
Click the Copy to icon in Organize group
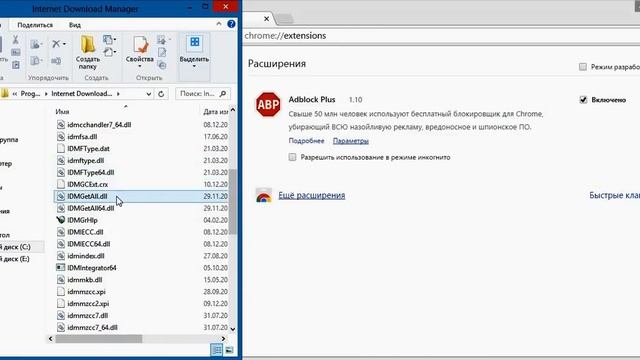[35, 61]
